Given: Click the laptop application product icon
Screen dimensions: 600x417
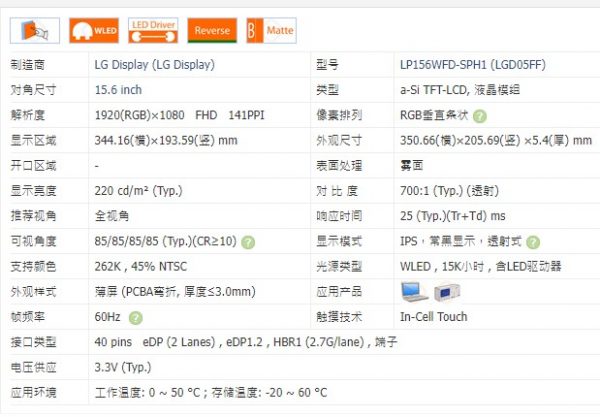Looking at the screenshot, I should point(414,292).
